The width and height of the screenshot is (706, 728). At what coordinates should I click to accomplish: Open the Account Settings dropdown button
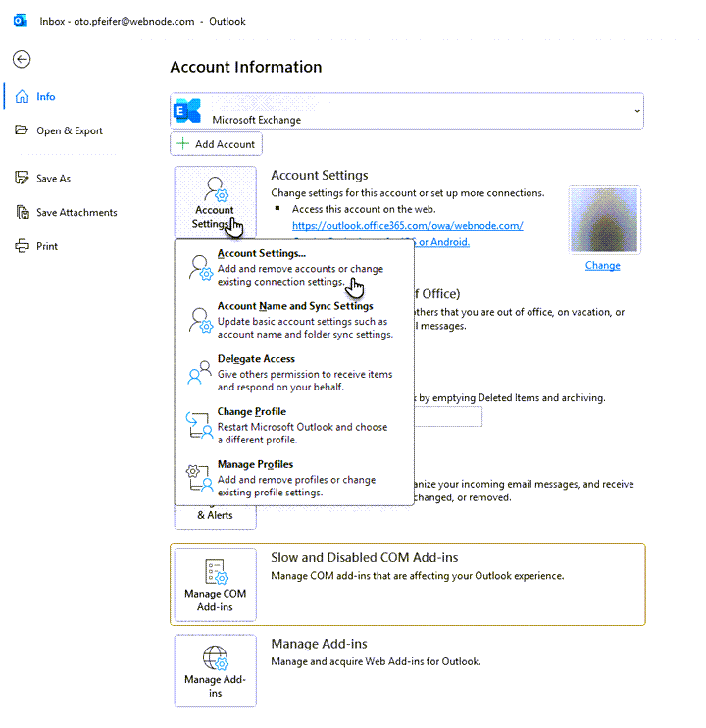pos(215,202)
